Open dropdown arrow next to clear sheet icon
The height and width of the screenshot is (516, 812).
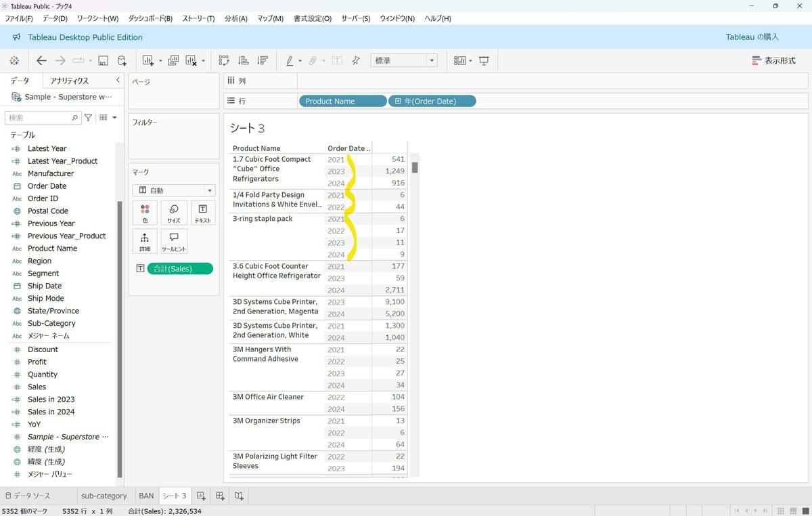click(203, 62)
